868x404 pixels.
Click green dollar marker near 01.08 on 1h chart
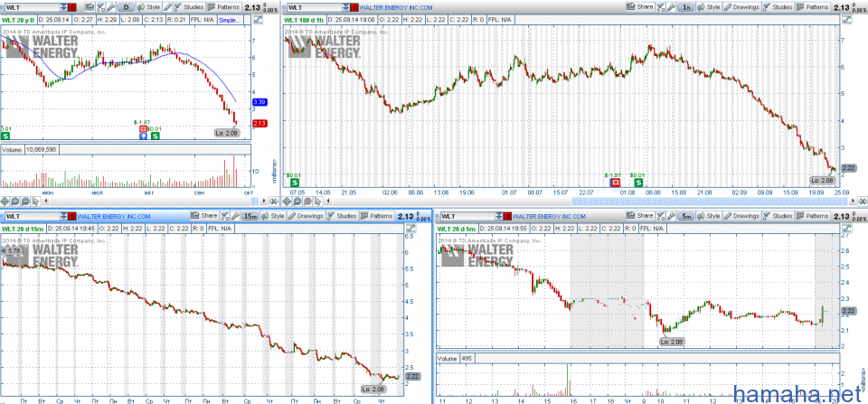pyautogui.click(x=639, y=182)
